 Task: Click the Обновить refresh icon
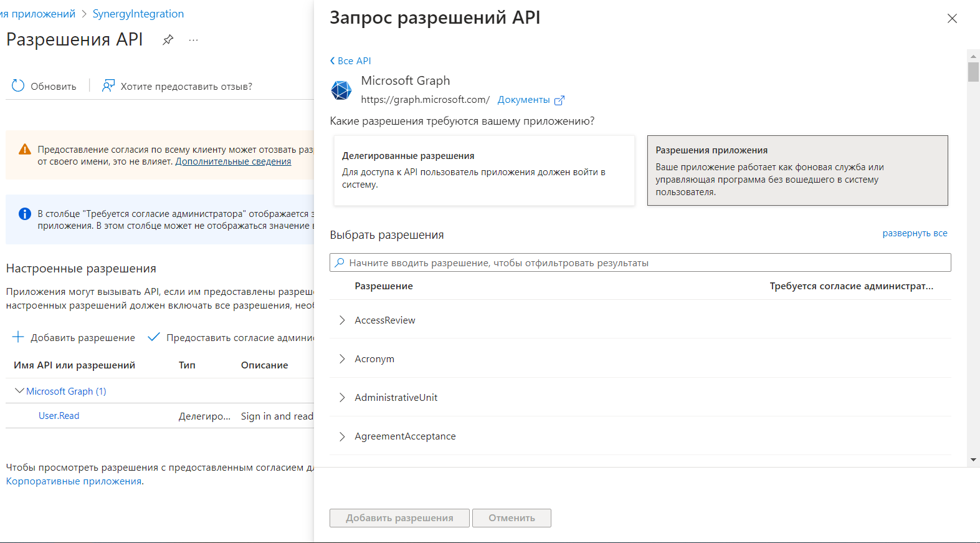(x=18, y=86)
